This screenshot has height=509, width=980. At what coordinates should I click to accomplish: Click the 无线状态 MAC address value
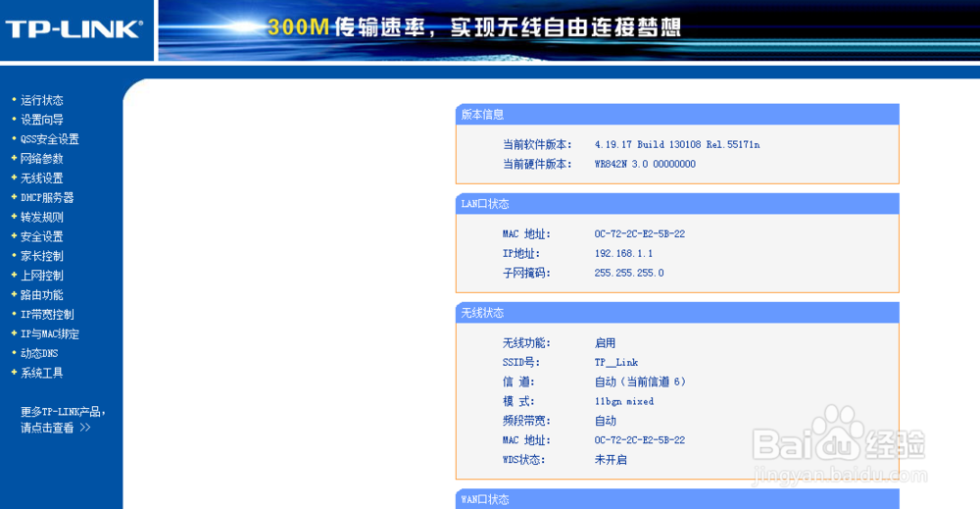[639, 440]
